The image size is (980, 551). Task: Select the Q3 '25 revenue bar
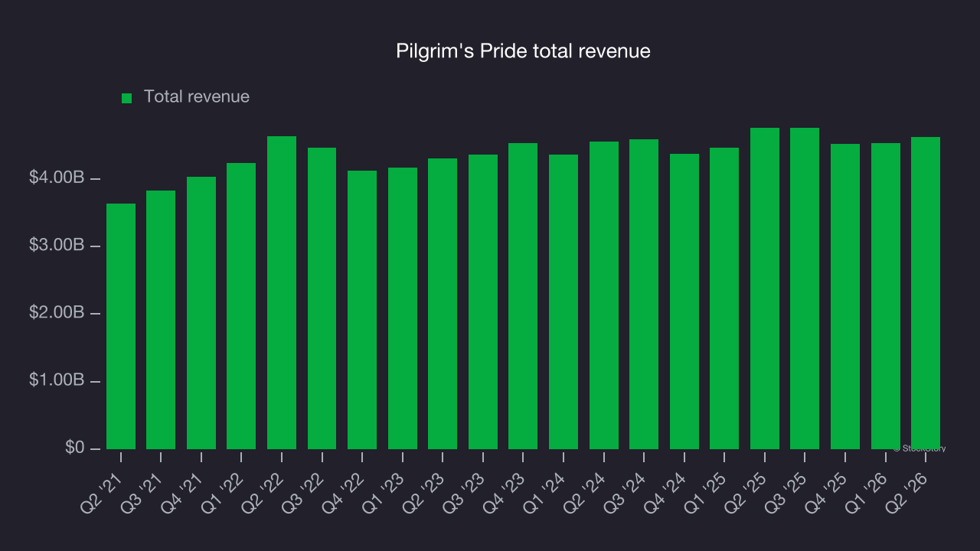805,289
